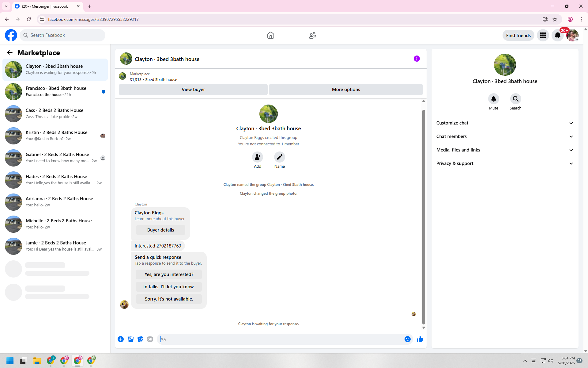Expand Privacy & support section
Viewport: 588px width, 368px height.
505,163
